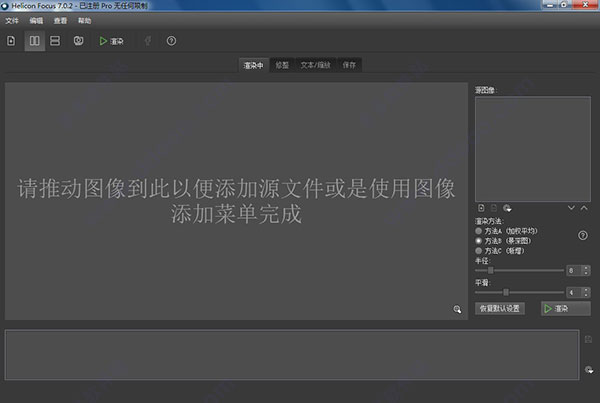Open help via toolbar question mark icon

point(171,41)
